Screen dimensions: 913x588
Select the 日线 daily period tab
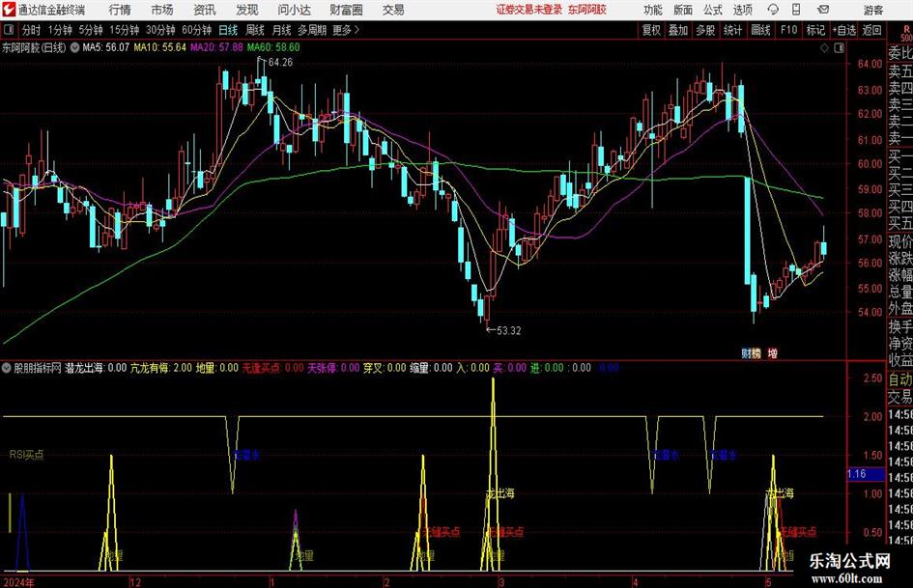(x=228, y=30)
